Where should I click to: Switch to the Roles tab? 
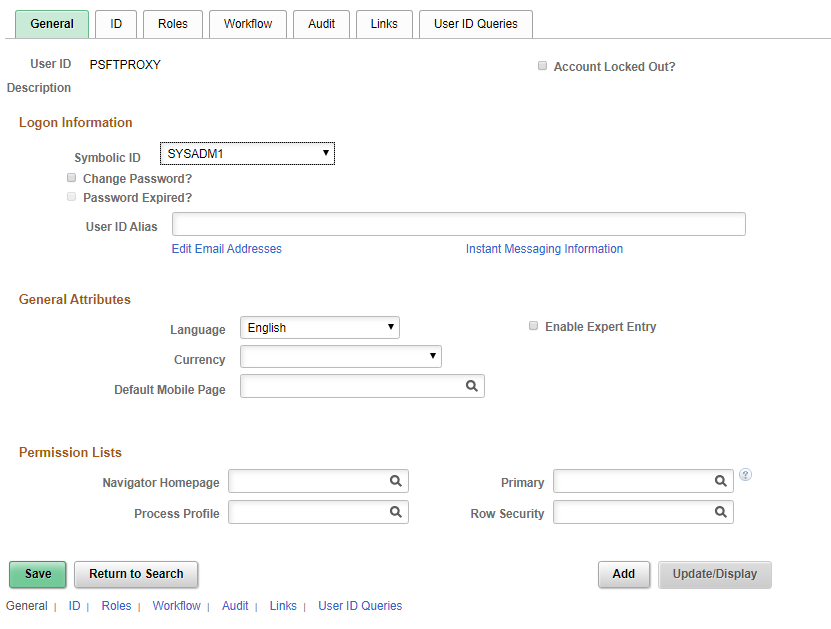pyautogui.click(x=172, y=23)
